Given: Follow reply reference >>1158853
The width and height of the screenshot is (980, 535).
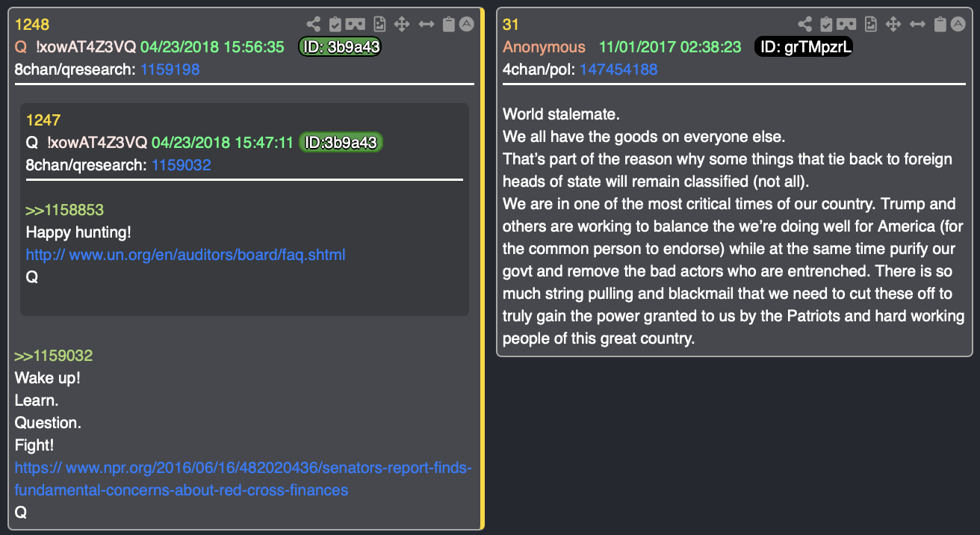Looking at the screenshot, I should tap(64, 210).
